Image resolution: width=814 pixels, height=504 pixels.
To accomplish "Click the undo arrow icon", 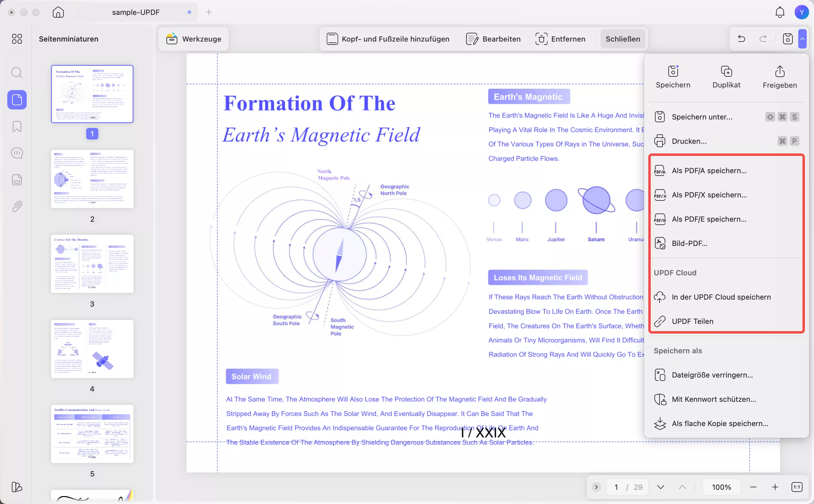I will 741,39.
